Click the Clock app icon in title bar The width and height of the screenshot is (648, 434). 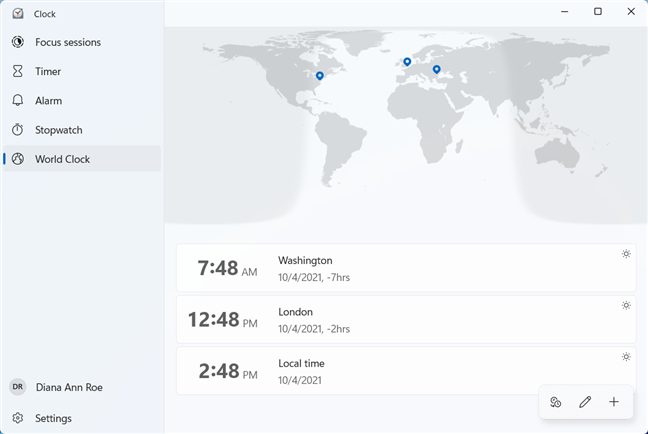pyautogui.click(x=18, y=14)
